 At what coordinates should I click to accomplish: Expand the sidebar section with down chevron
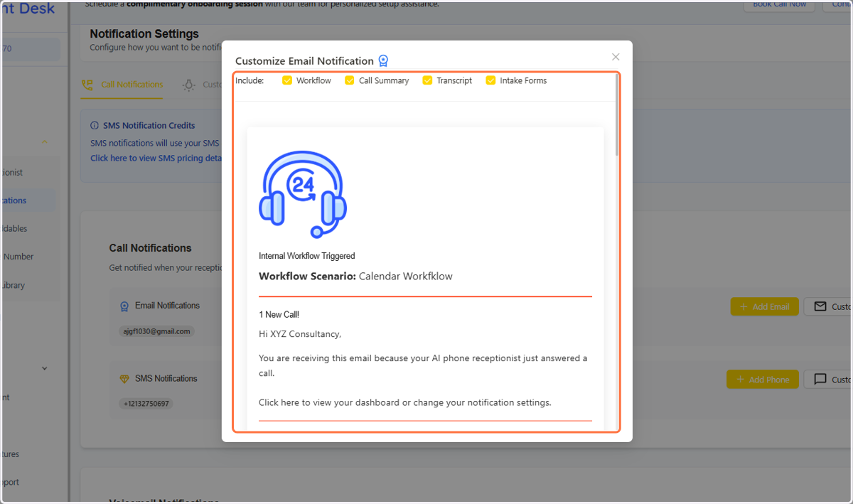(x=45, y=368)
